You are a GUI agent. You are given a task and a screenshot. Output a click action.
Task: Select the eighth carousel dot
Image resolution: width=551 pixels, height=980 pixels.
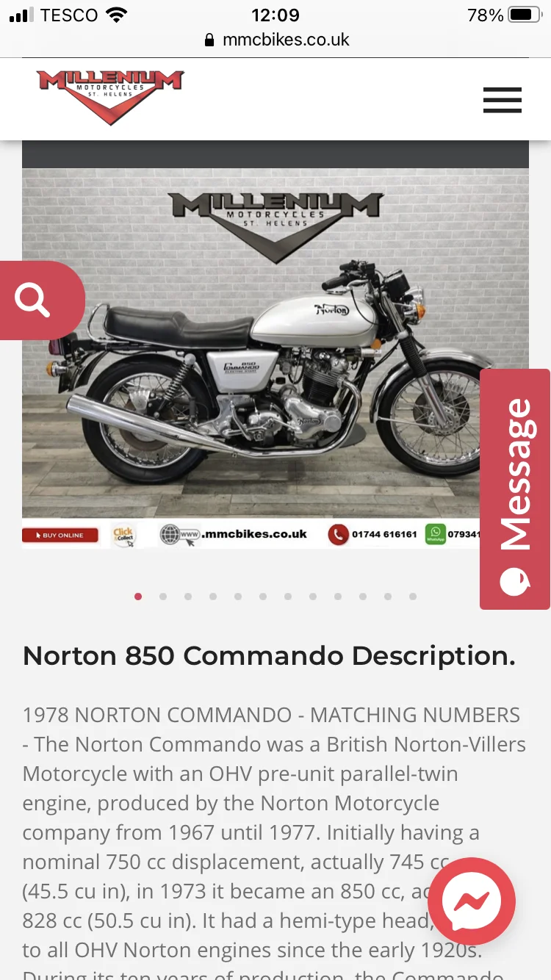pyautogui.click(x=313, y=597)
